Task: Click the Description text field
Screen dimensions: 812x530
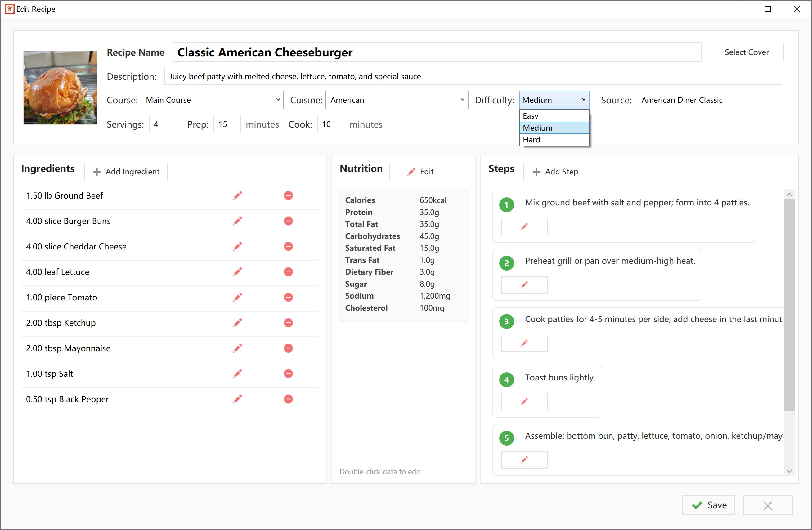Action: point(473,76)
